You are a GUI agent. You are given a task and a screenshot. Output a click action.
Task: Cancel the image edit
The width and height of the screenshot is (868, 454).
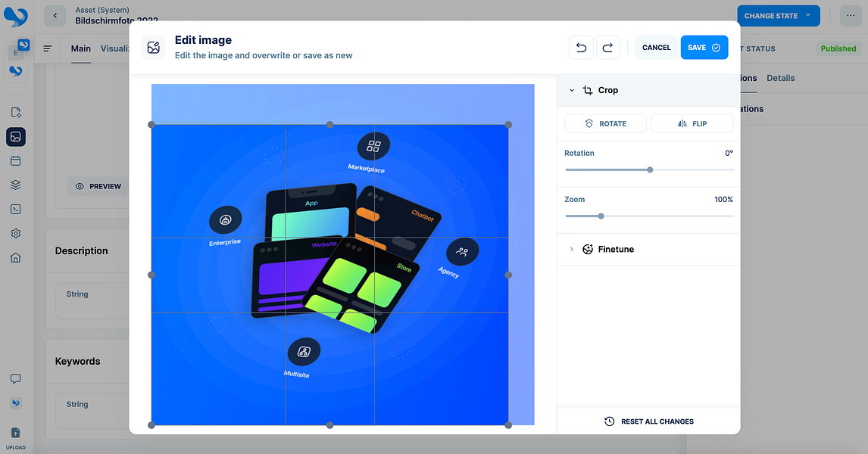click(657, 48)
